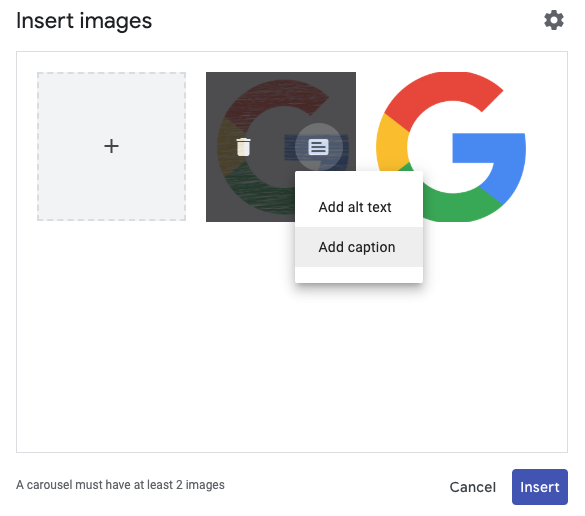Confirm with the blue Insert button
The height and width of the screenshot is (516, 585).
(x=539, y=487)
